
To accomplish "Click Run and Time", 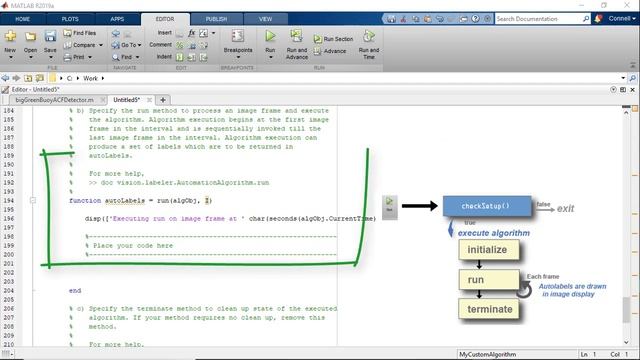I will coord(369,44).
